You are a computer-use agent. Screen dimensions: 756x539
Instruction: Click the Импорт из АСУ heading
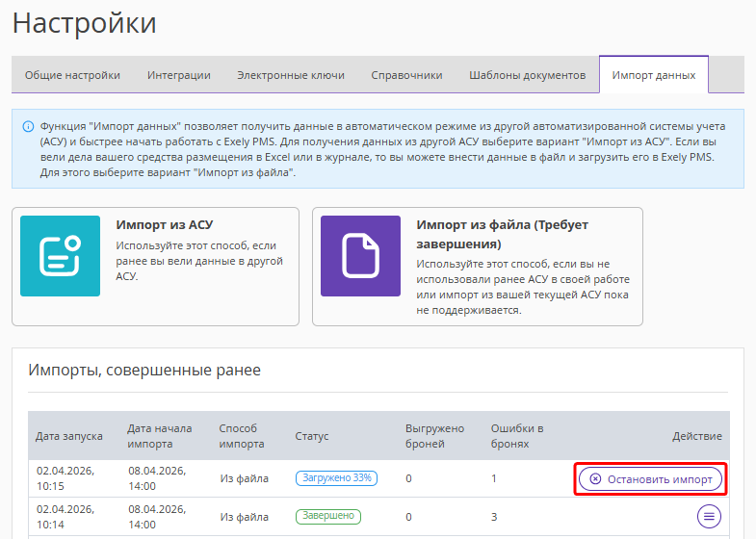[165, 225]
